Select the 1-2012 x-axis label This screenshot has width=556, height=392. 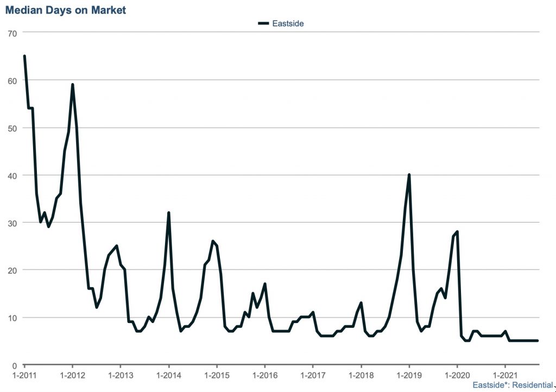72,375
